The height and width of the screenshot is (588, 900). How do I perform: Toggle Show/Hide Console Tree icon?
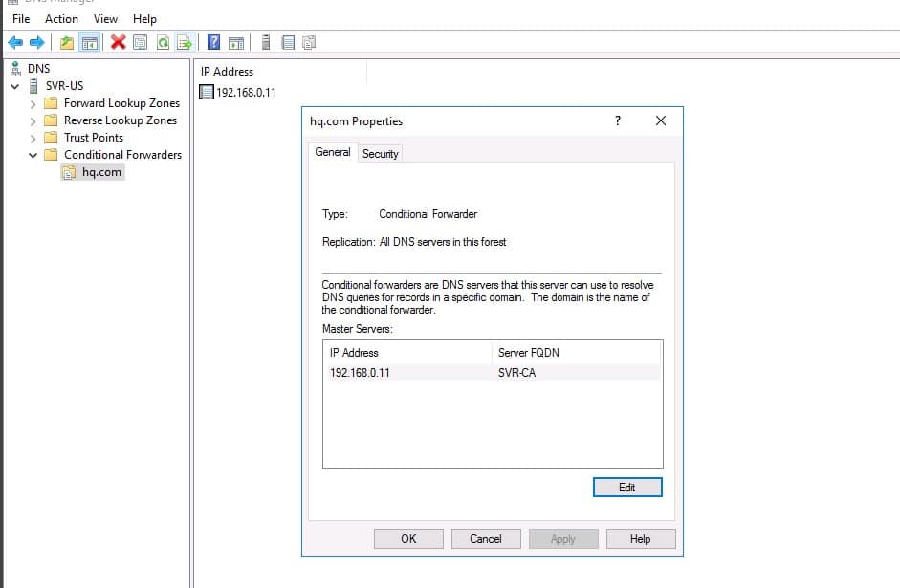tap(90, 42)
